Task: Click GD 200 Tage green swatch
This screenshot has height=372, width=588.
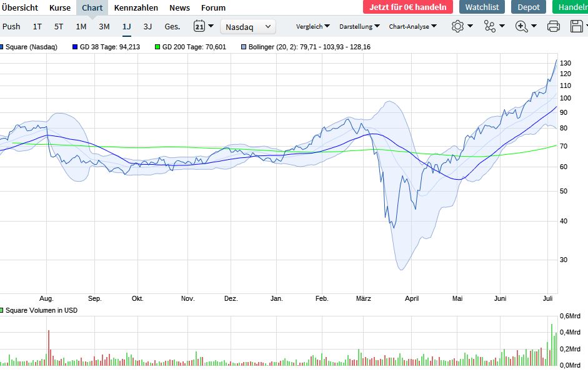Action: 157,47
